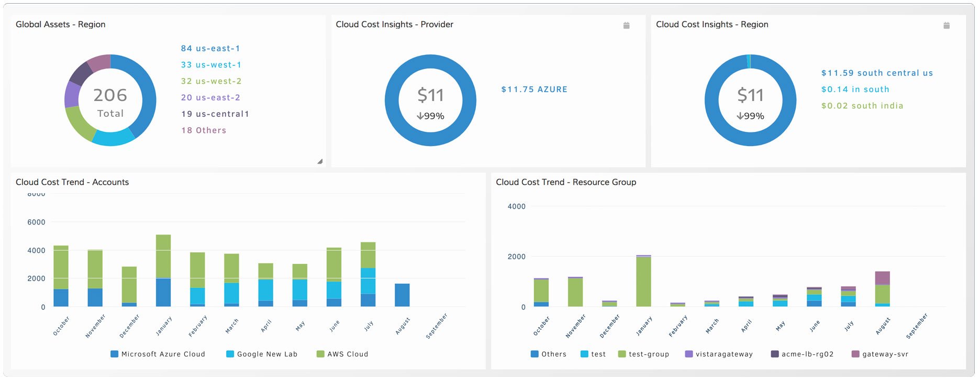Select 33 us-west-1 legend entry
Screen dimensions: 980x379
click(211, 65)
